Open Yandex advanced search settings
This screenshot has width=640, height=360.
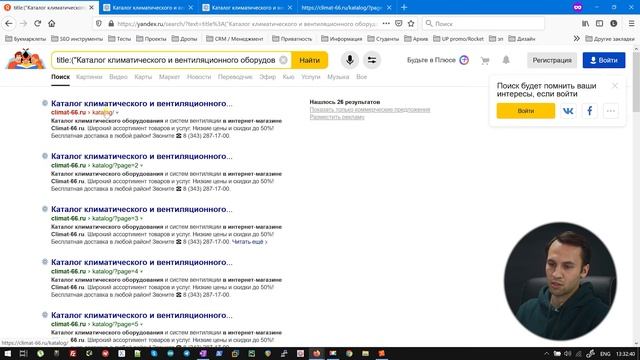tap(372, 60)
